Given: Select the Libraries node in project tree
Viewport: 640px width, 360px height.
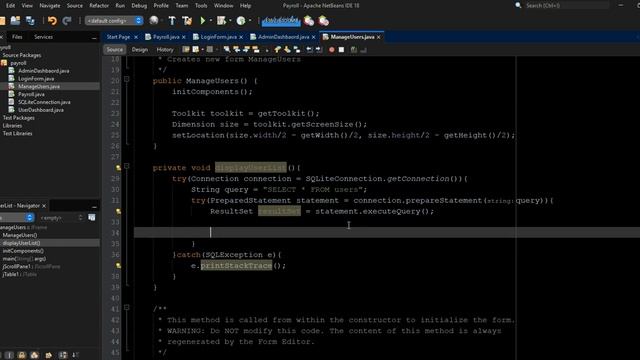Looking at the screenshot, I should tap(12, 126).
